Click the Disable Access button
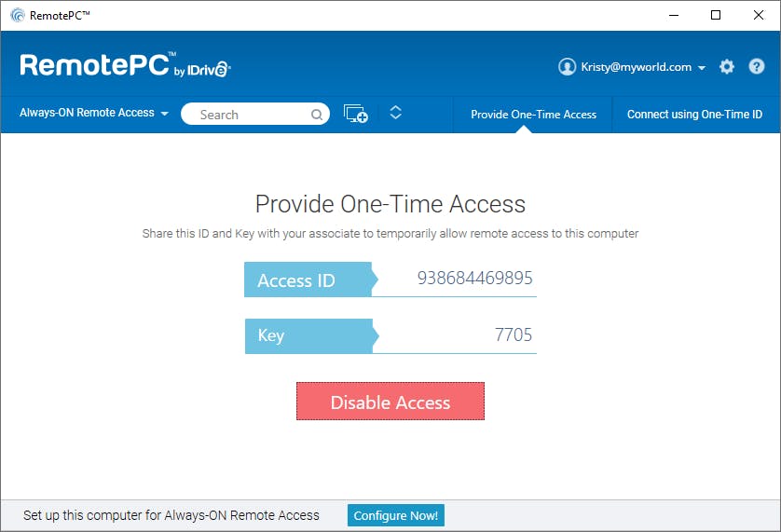781x532 pixels. 390,402
